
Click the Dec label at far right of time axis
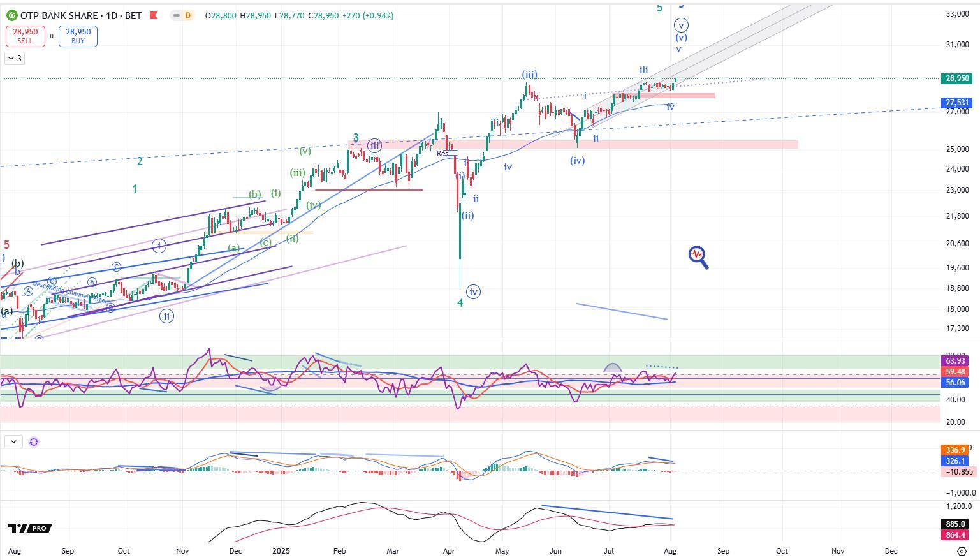(891, 550)
